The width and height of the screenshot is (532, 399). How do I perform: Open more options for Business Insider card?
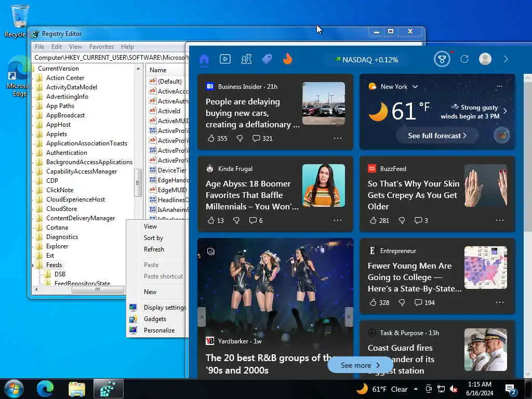(x=338, y=138)
